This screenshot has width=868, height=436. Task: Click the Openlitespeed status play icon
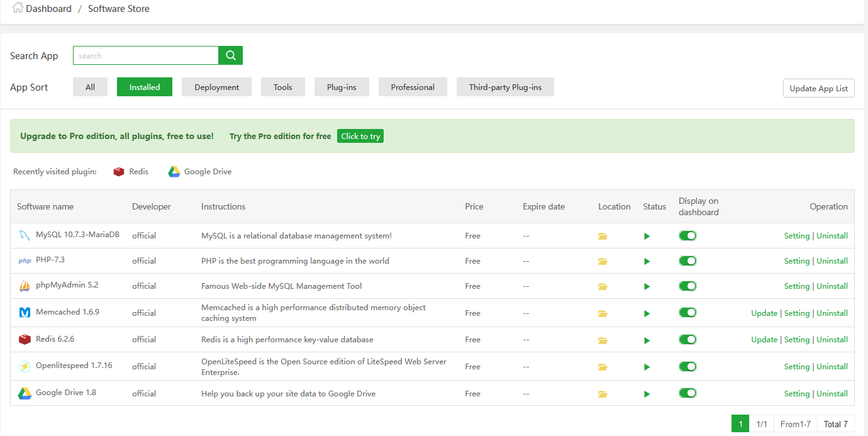click(647, 367)
